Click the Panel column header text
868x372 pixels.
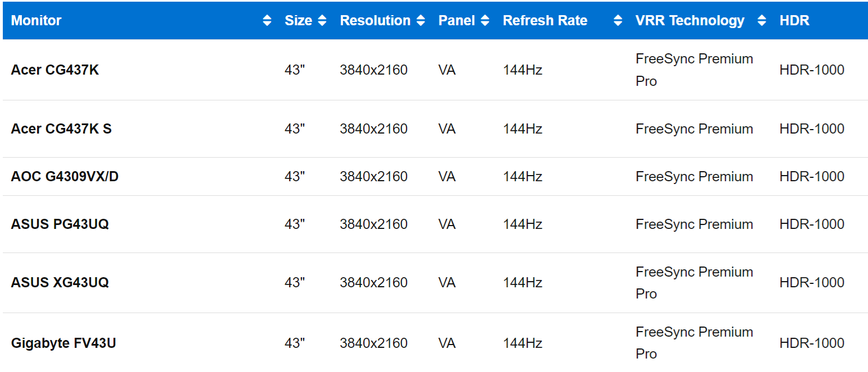click(x=456, y=21)
